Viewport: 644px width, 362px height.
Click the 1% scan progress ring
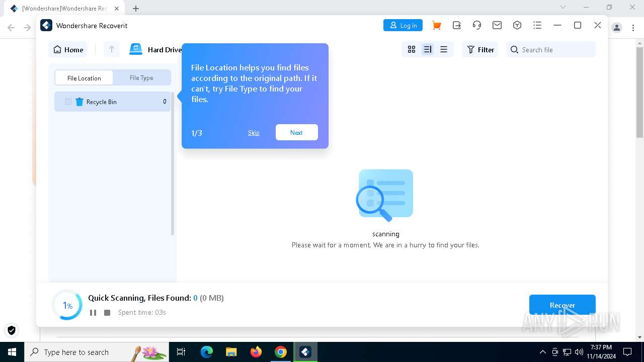(x=67, y=305)
